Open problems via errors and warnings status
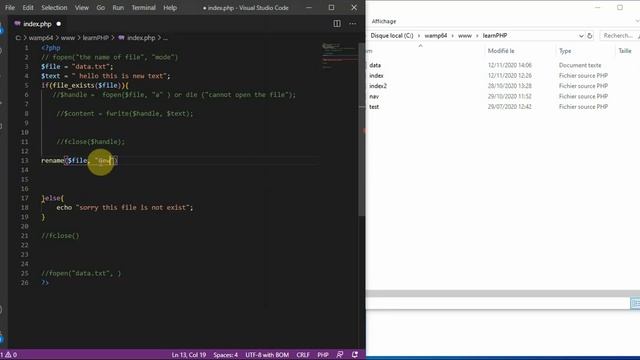 pyautogui.click(x=9, y=355)
